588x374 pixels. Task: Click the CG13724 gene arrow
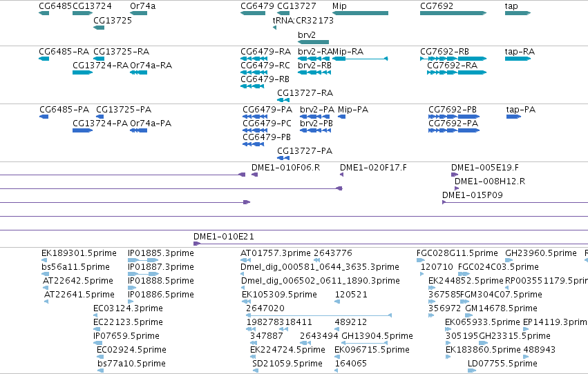pyautogui.click(x=82, y=13)
